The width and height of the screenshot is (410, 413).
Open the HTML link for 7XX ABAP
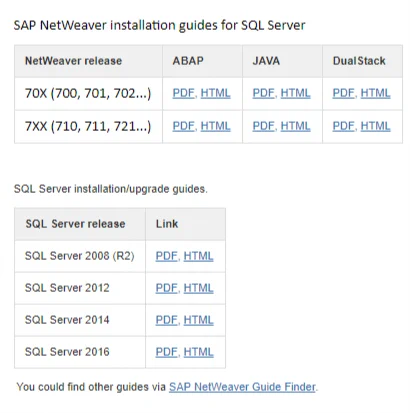pyautogui.click(x=215, y=126)
